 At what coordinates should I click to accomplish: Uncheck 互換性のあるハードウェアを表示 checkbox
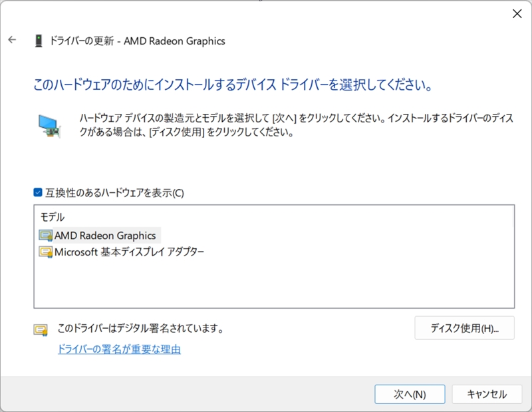[x=38, y=192]
